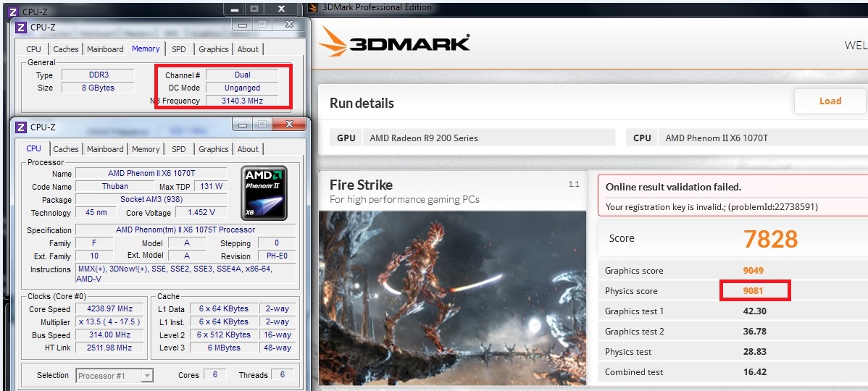Click the GPU field AMD Radeon R9 200 Series
Screen dimensions: 868x391
pos(489,138)
